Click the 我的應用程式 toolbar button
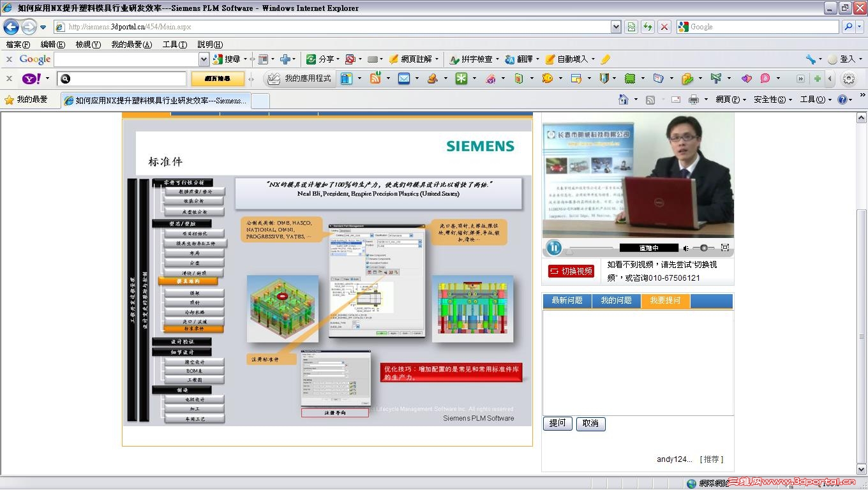The width and height of the screenshot is (868, 490). click(299, 78)
